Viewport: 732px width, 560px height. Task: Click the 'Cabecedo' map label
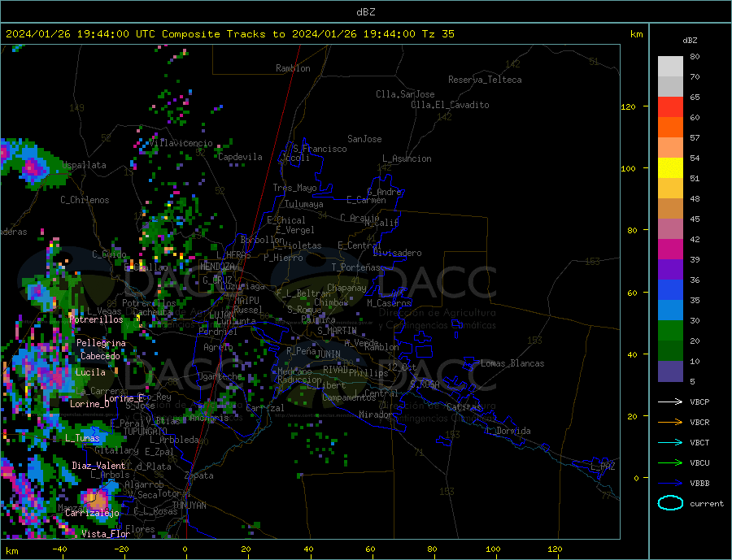100,356
